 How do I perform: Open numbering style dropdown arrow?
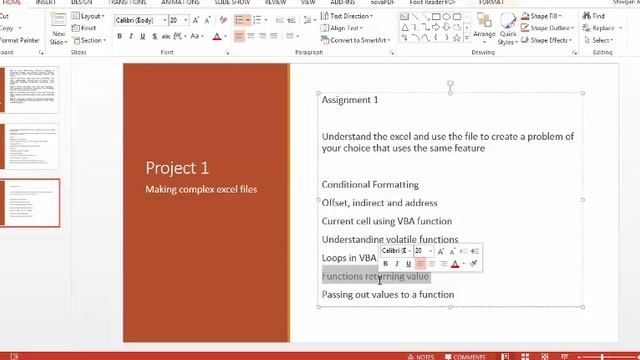coord(266,20)
